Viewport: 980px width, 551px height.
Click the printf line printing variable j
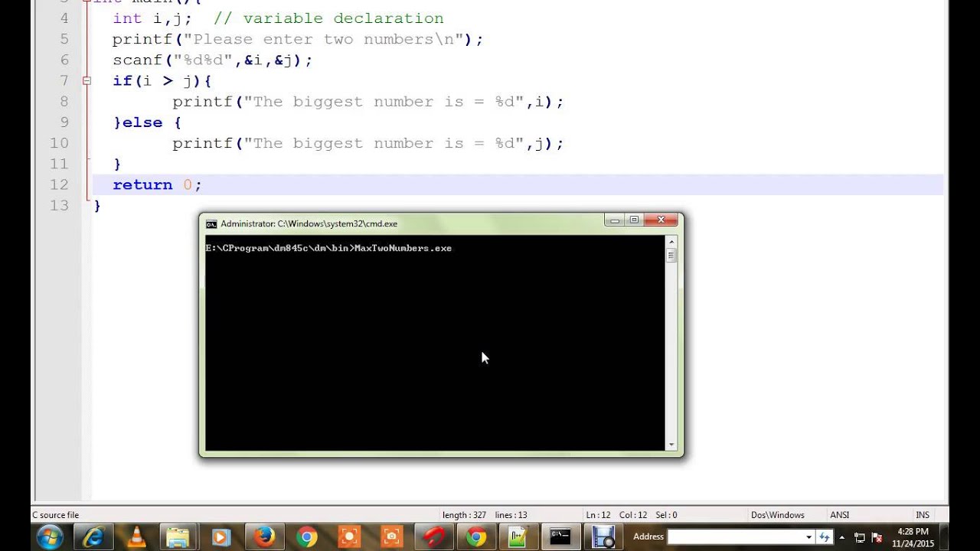click(x=367, y=143)
